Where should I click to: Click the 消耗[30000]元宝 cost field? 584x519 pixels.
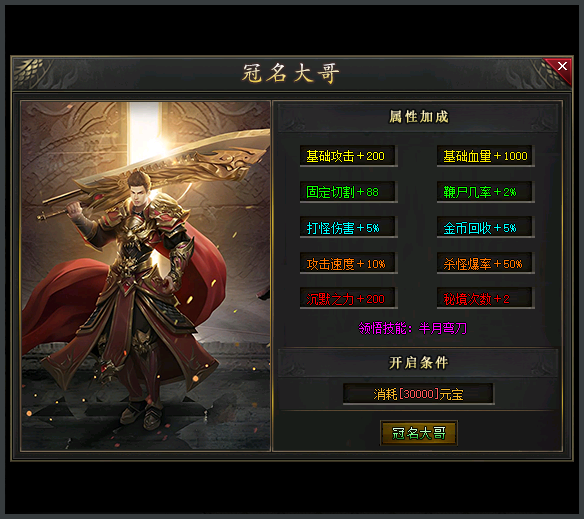point(418,394)
